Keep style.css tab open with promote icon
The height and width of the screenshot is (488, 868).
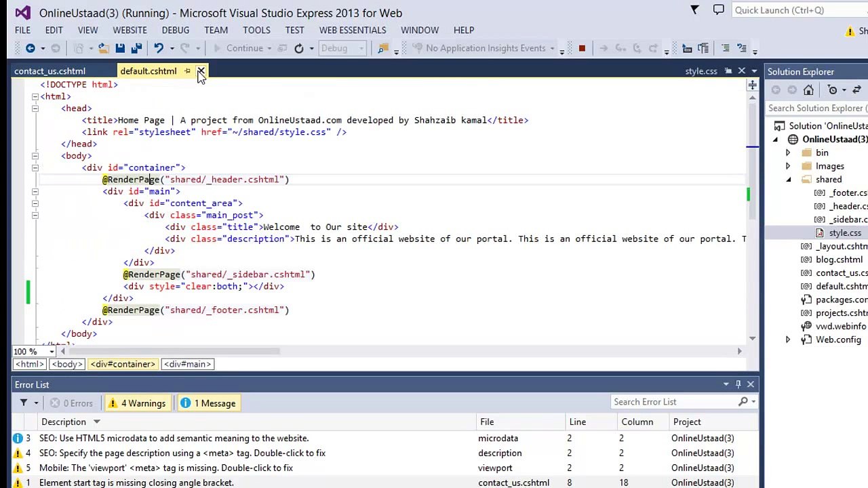click(728, 71)
